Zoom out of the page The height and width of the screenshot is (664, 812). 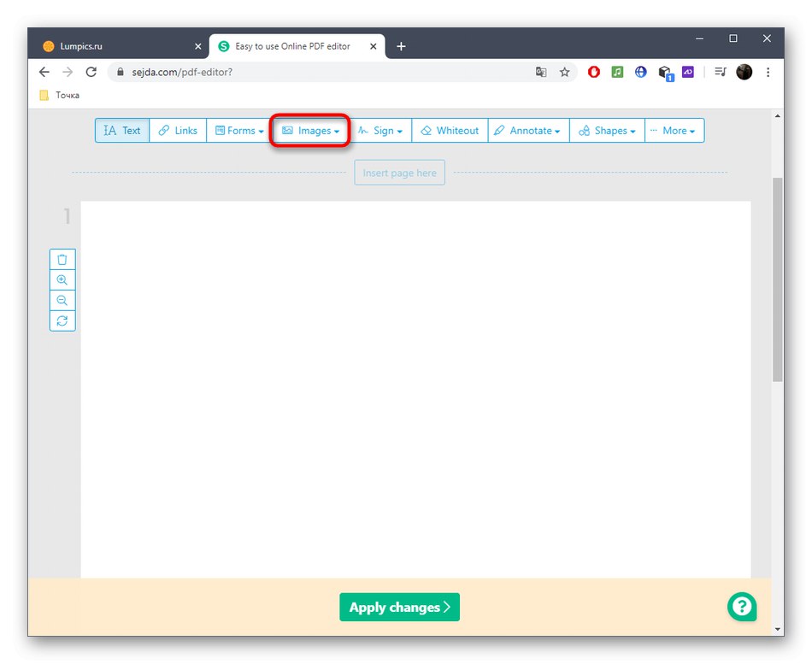pos(62,300)
